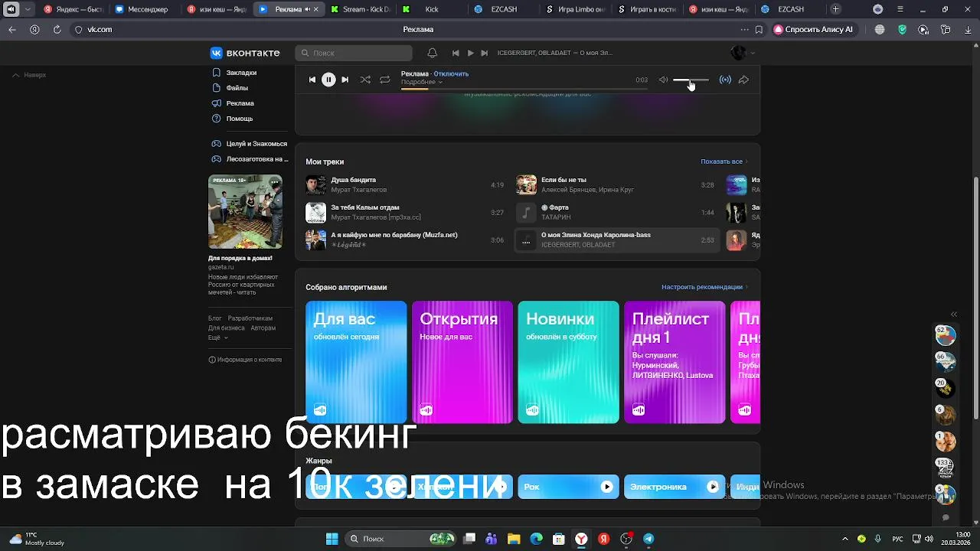Click header mini-player play button

click(x=471, y=53)
